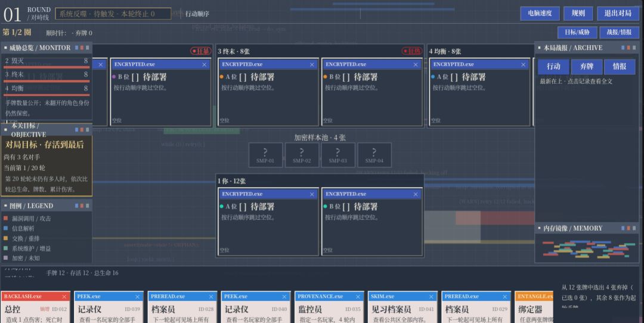Switch to the 弃牌 tab in ARCHIVE
This screenshot has height=323, width=644.
[587, 67]
